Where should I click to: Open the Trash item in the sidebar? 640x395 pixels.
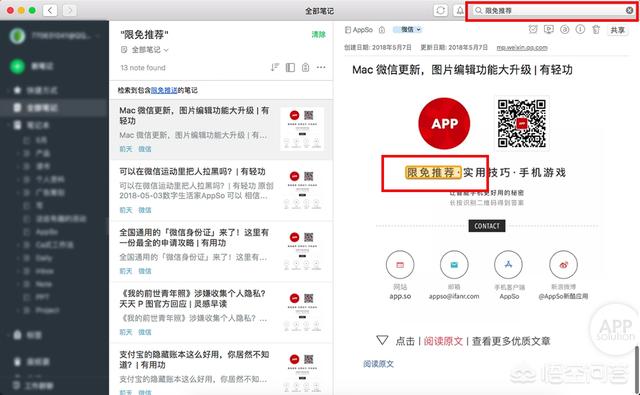(x=38, y=362)
